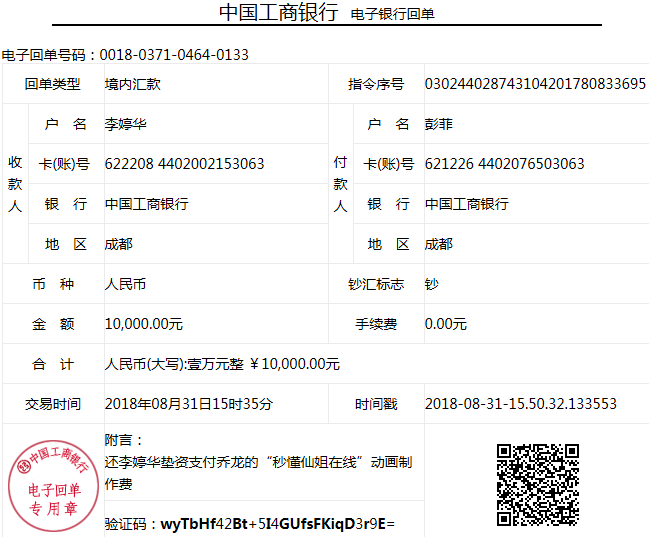The image size is (649, 537).
Task: Click the total 壹万元整 amount line
Action: (x=222, y=364)
